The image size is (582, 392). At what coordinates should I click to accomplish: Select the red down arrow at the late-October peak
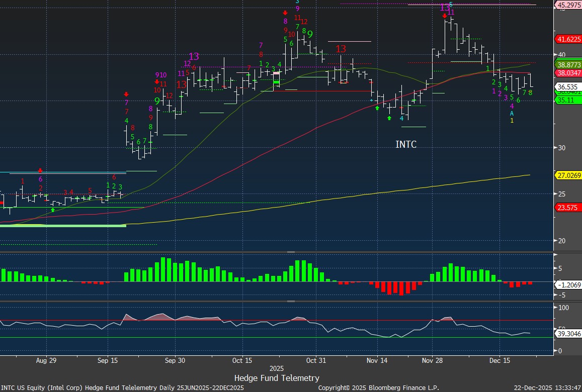click(x=285, y=13)
